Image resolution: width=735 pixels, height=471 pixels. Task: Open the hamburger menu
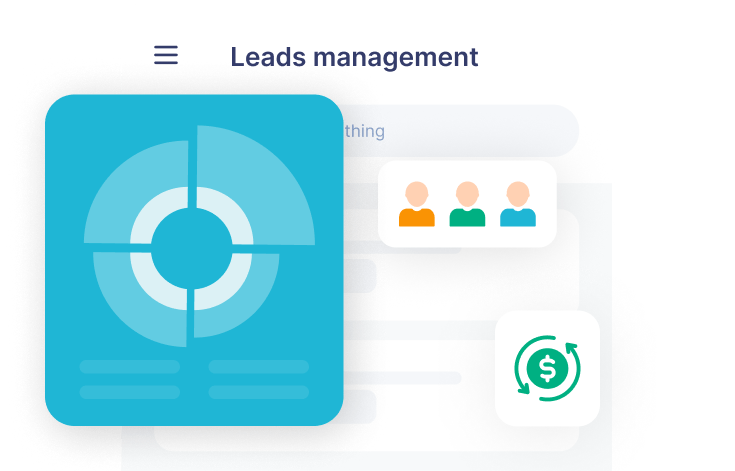pos(166,56)
